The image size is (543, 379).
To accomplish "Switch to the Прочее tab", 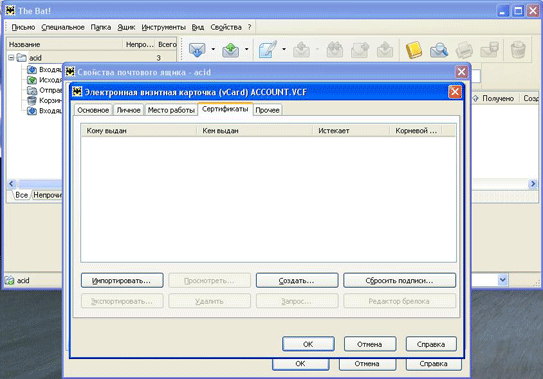I will click(267, 110).
